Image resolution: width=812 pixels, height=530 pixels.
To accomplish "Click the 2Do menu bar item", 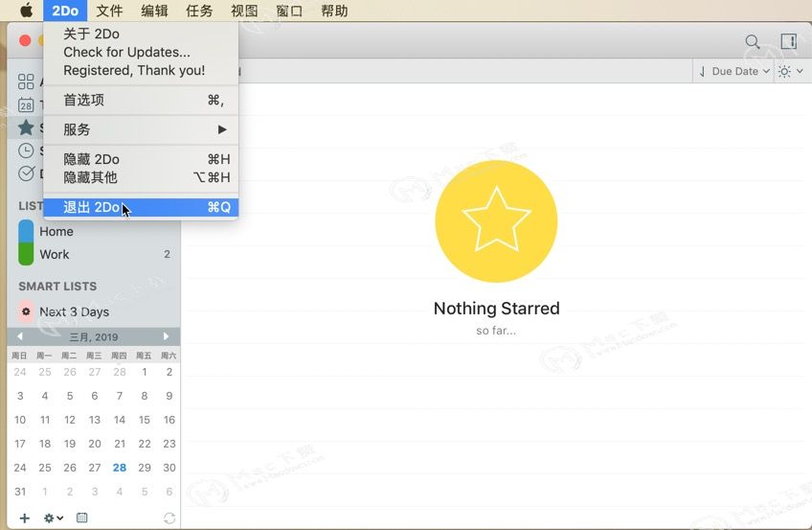I will coord(65,11).
